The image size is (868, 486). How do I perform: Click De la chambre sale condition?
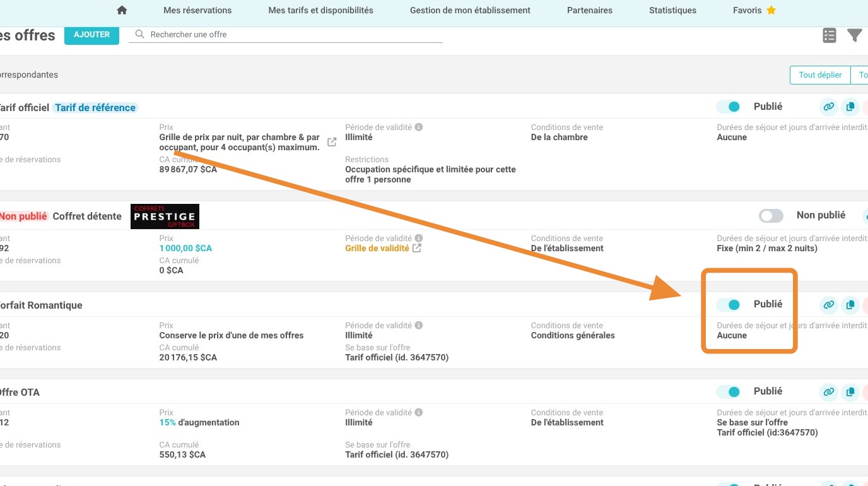tap(560, 137)
